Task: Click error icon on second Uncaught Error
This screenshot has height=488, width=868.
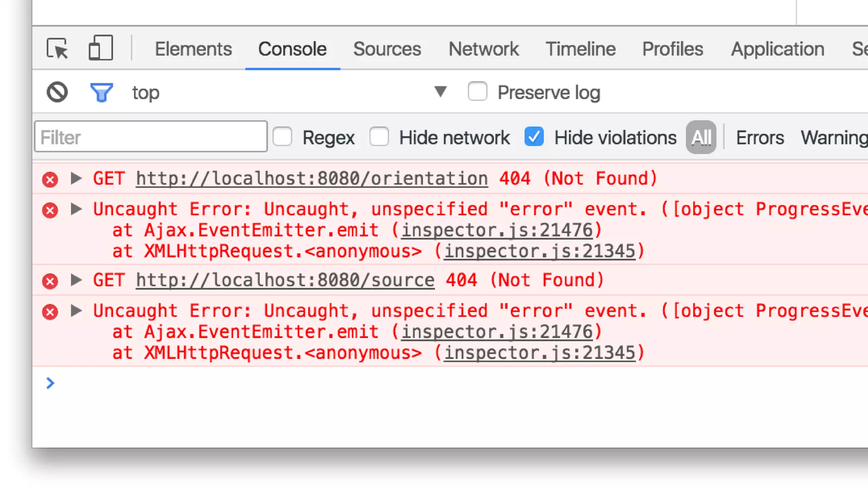Action: 50,312
